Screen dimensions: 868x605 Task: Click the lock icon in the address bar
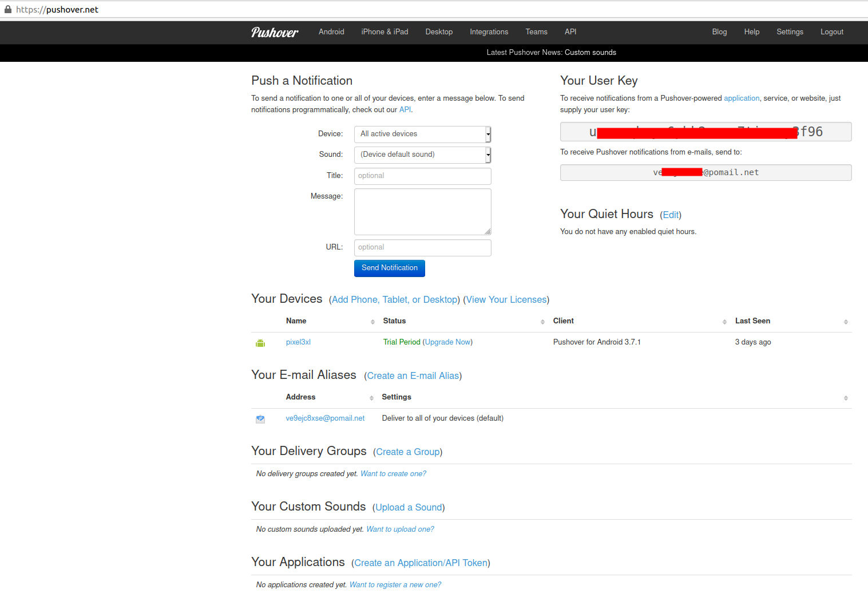(8, 10)
